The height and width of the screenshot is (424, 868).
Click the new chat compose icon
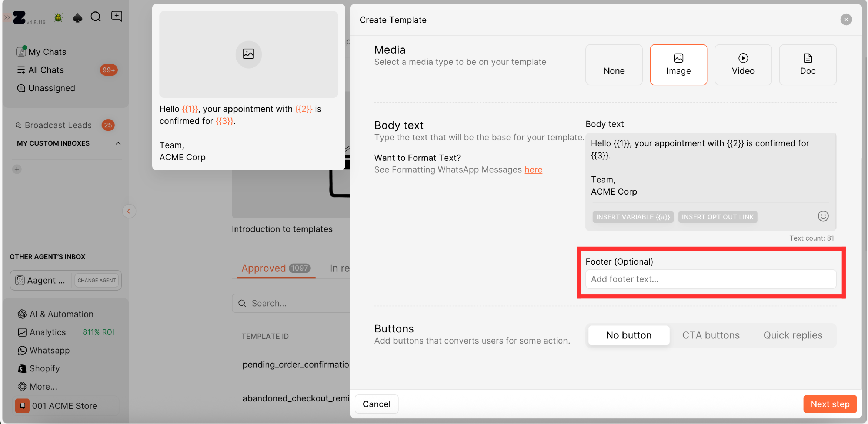(117, 16)
